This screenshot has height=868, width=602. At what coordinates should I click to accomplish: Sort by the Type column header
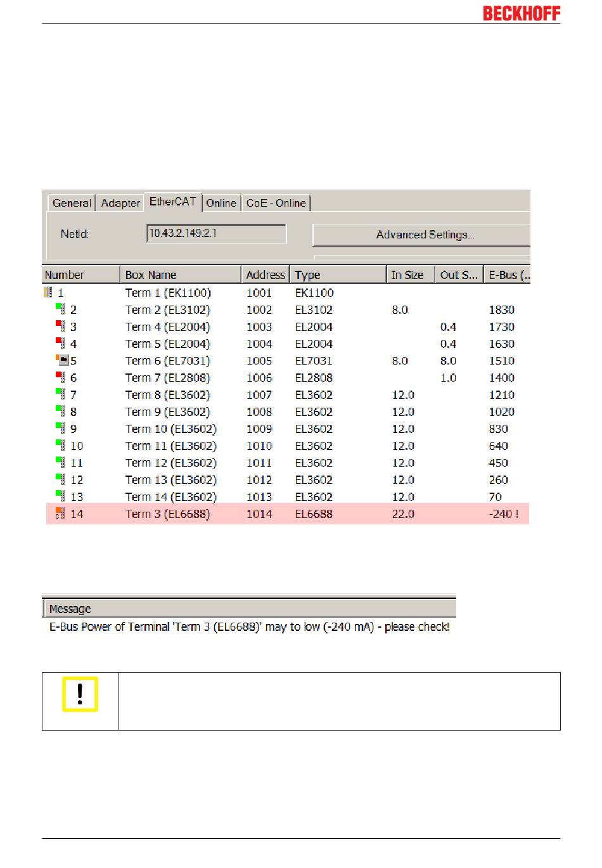coord(338,275)
